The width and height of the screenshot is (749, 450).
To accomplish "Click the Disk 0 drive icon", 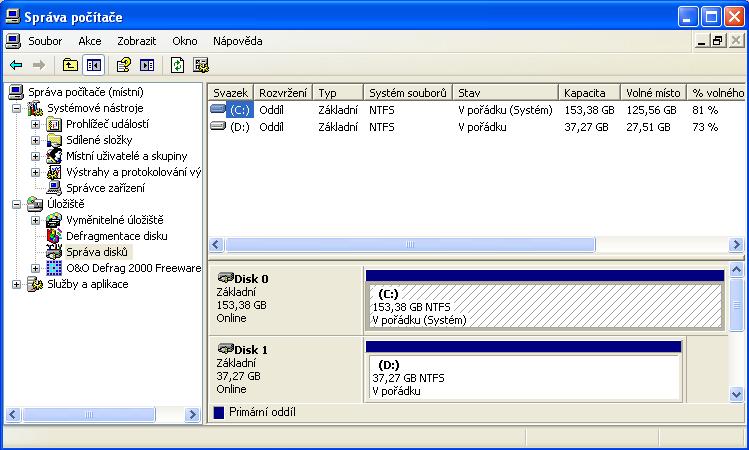I will (225, 278).
